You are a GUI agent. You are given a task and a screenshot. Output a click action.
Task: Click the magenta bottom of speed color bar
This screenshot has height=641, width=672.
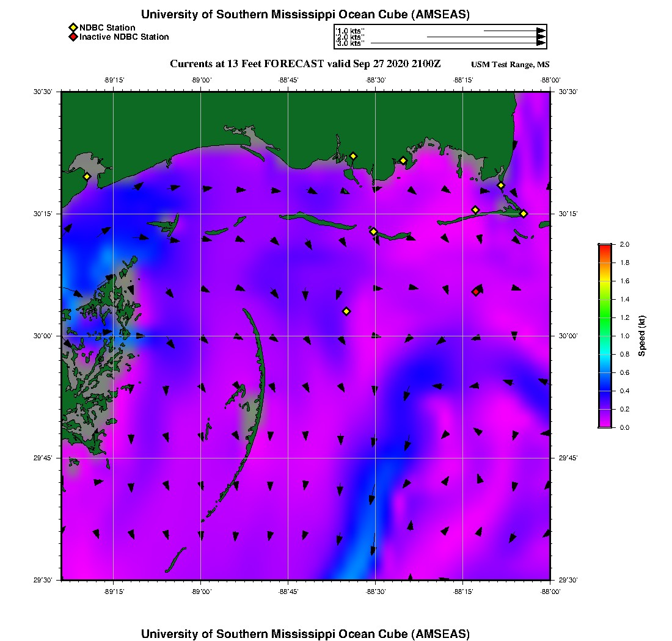pyautogui.click(x=605, y=425)
